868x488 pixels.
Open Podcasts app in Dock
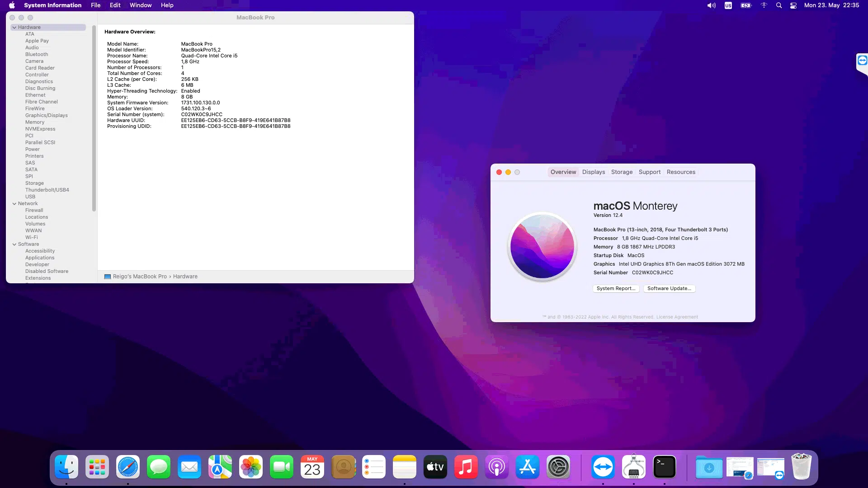tap(497, 467)
